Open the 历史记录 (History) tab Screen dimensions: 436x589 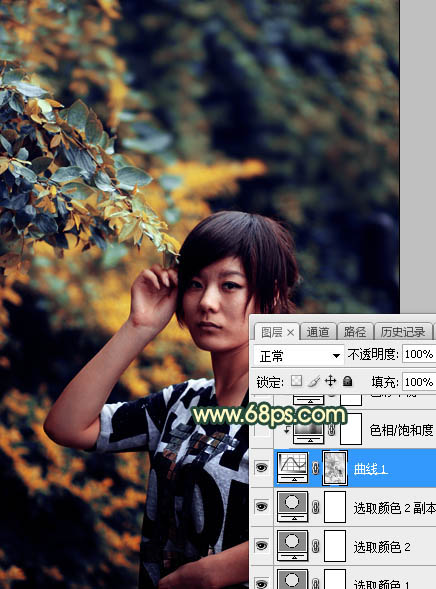click(403, 332)
